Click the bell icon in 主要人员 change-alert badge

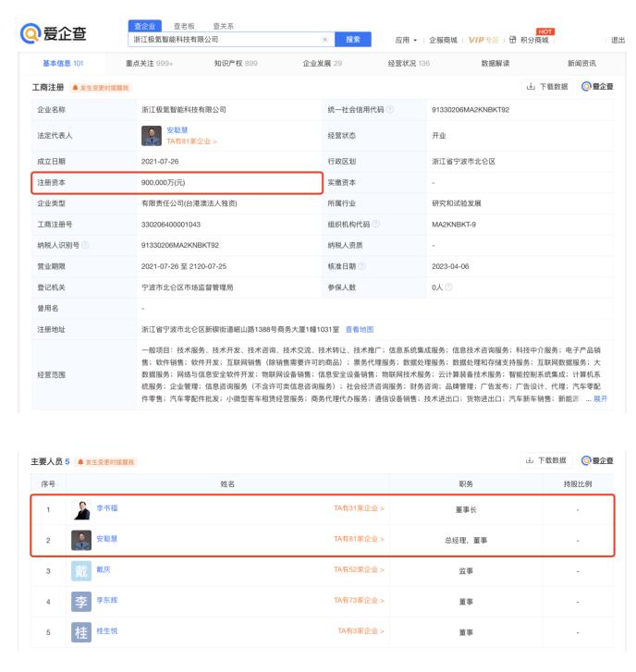(80, 462)
